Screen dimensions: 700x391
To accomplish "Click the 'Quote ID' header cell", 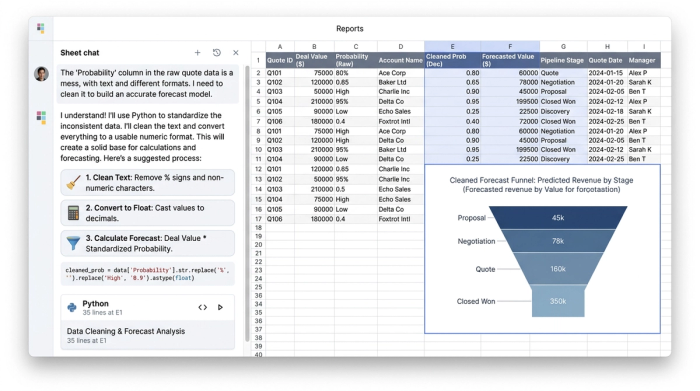I will click(x=280, y=60).
